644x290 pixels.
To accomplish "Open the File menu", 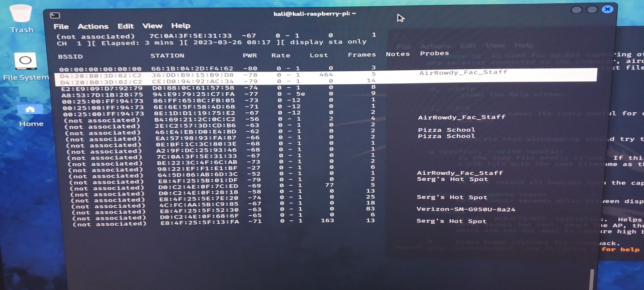I will pos(61,26).
